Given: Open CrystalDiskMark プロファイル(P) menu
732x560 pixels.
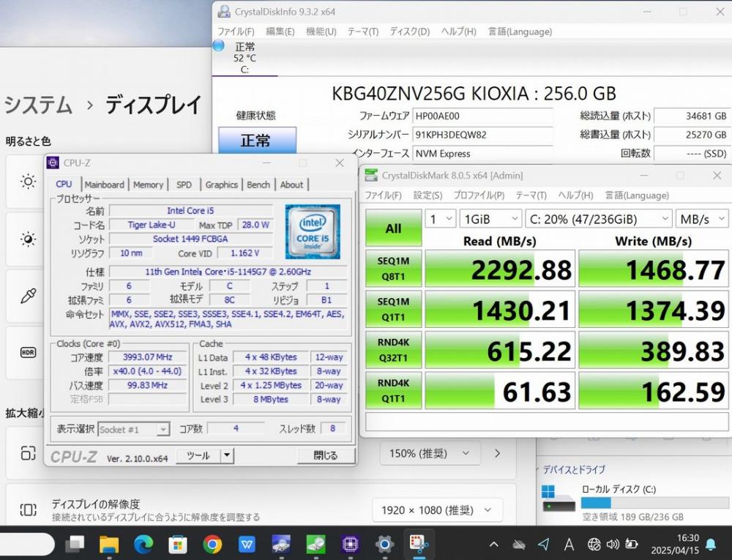Looking at the screenshot, I should coord(479,195).
